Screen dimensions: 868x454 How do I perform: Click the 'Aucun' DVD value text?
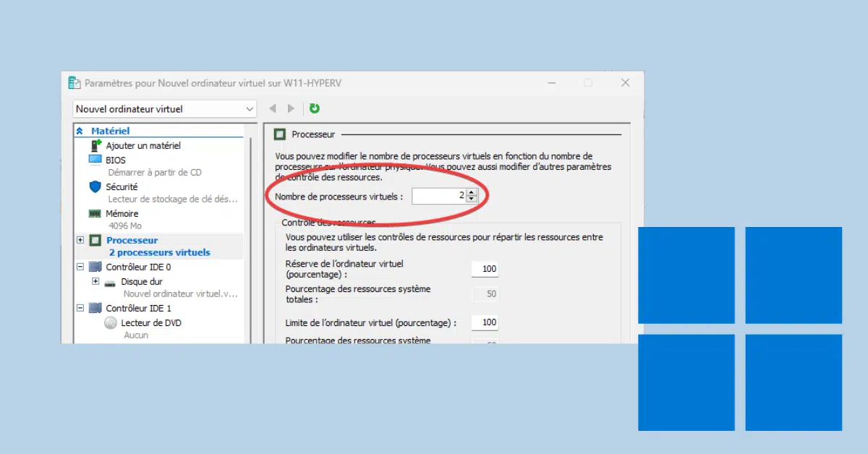point(136,335)
